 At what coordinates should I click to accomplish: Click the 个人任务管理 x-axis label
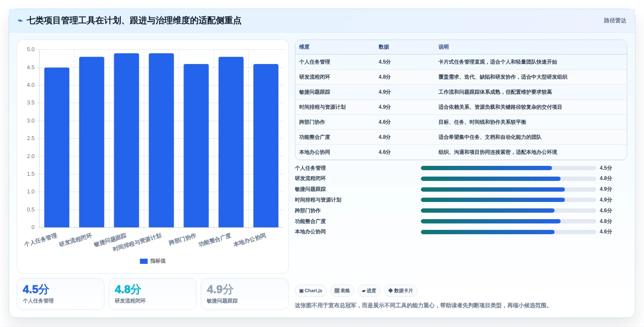[x=41, y=240]
